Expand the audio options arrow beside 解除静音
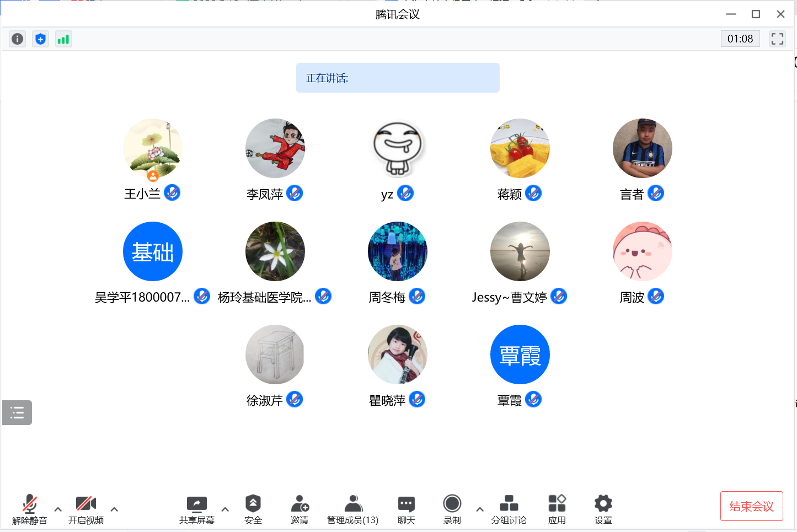 pyautogui.click(x=58, y=509)
